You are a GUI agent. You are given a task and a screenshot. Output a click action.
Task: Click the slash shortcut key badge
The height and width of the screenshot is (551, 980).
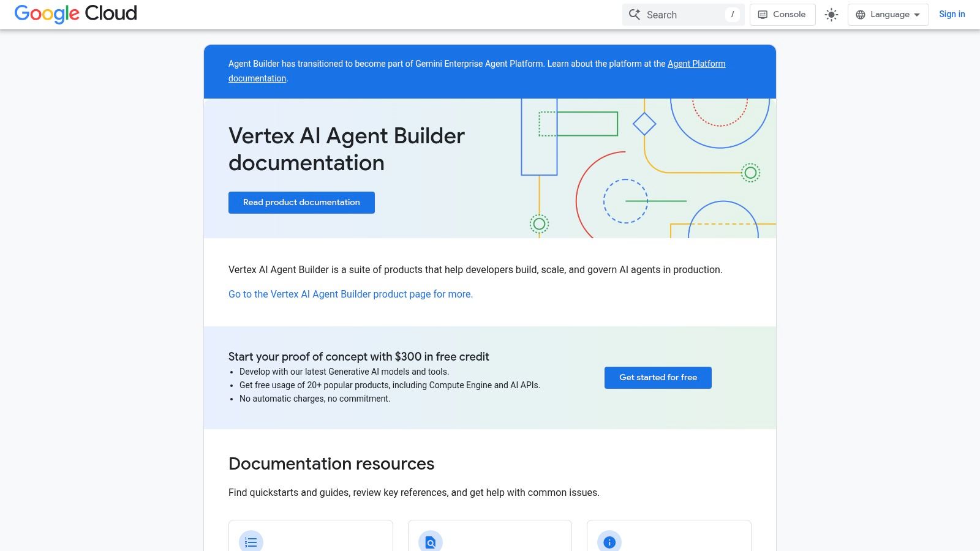pyautogui.click(x=733, y=15)
